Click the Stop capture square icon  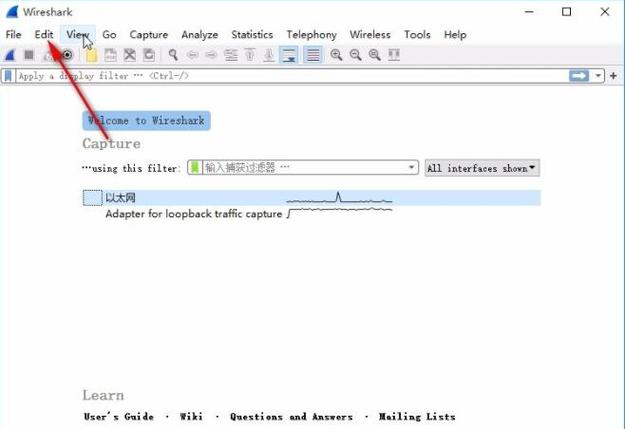(29, 55)
